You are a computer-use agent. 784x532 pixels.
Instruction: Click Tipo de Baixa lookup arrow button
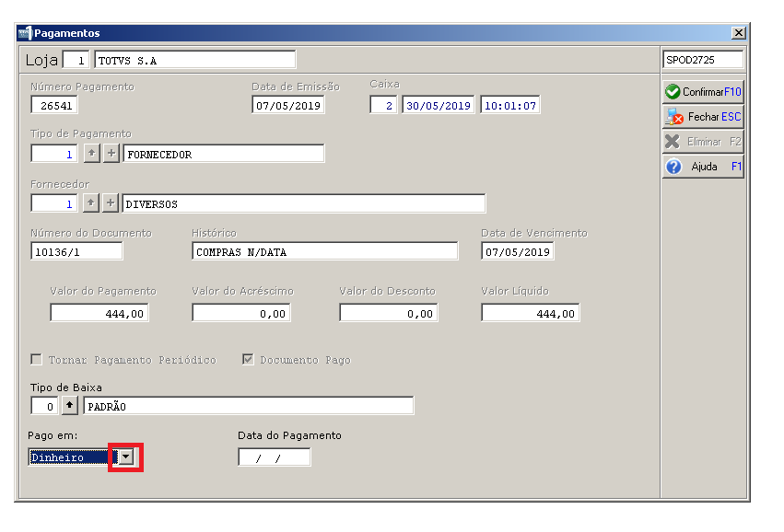click(70, 406)
